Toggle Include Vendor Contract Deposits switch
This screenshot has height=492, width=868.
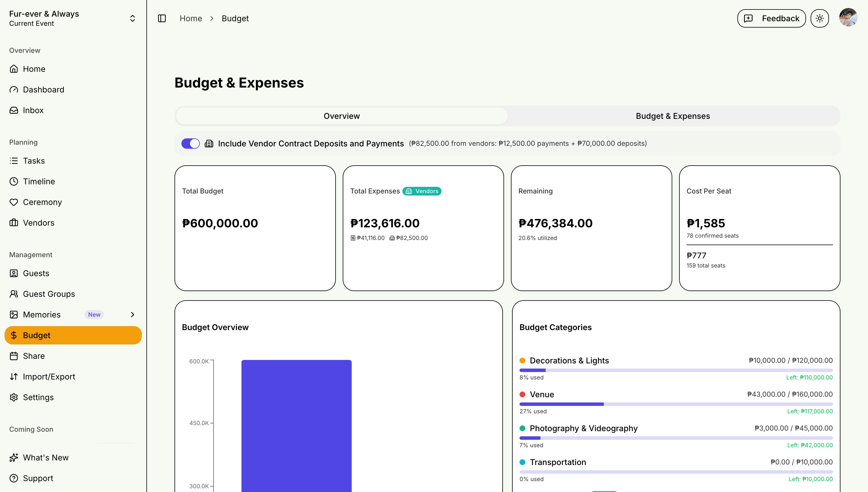[x=191, y=144]
